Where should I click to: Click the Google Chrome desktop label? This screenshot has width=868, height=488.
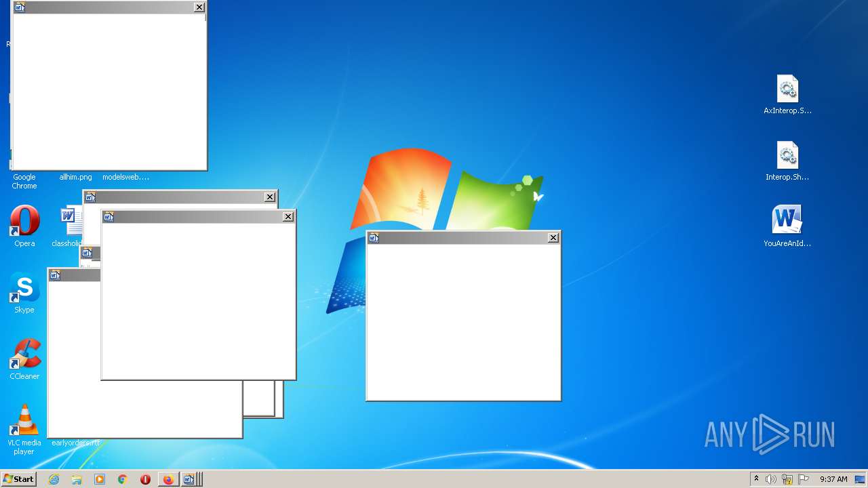24,182
